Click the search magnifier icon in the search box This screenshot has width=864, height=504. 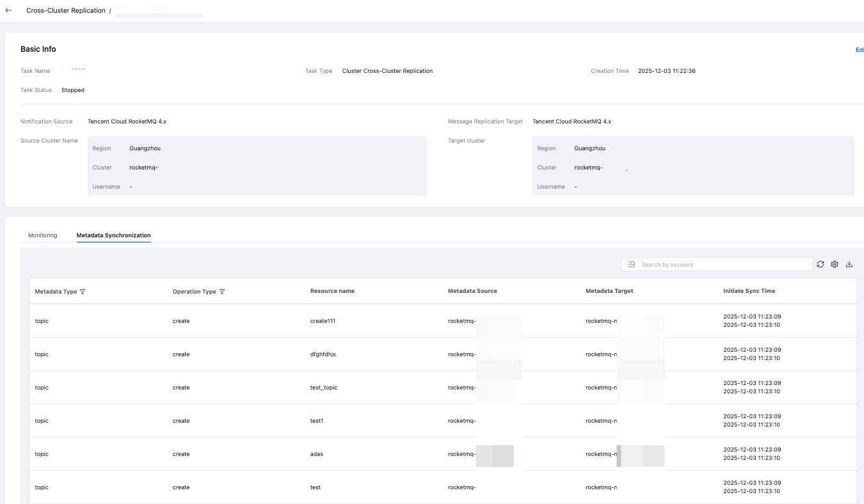[632, 264]
